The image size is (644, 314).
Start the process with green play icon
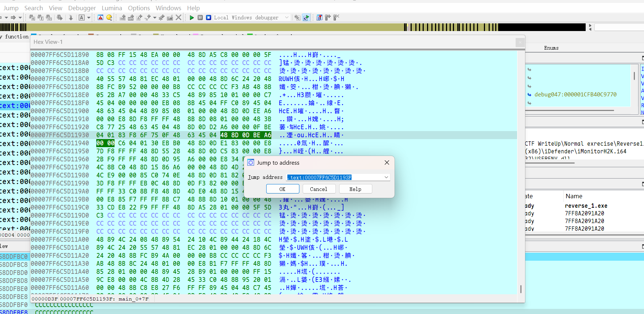coord(192,18)
